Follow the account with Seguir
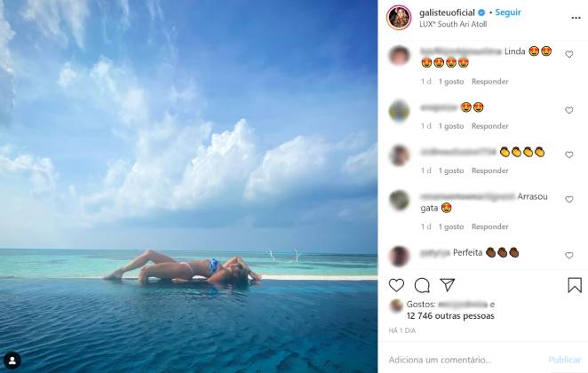The width and height of the screenshot is (588, 373). (507, 12)
